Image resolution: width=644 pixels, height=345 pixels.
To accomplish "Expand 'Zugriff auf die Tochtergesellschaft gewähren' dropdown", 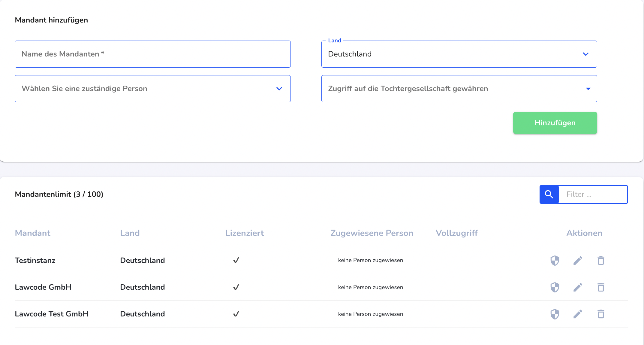I will 459,89.
